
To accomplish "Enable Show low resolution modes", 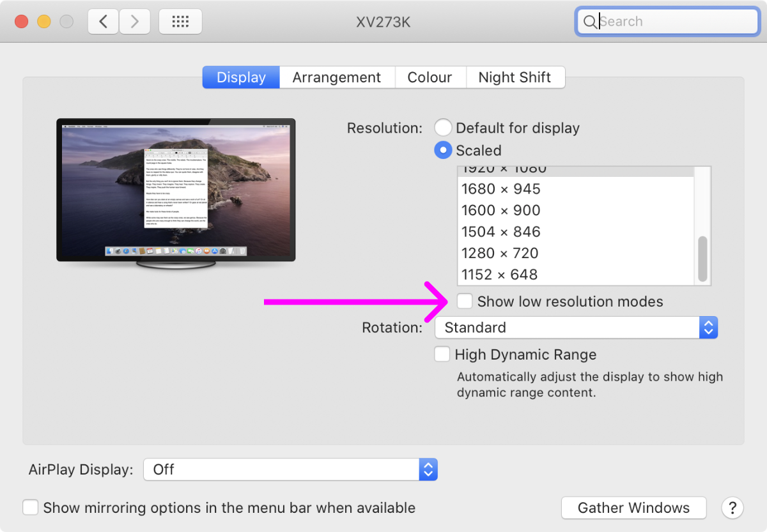I will (465, 301).
